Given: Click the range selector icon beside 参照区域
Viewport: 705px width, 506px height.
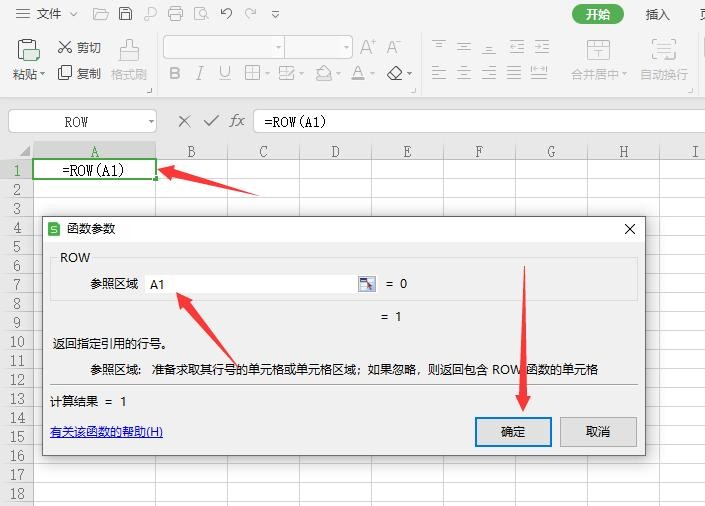Looking at the screenshot, I should 366,284.
